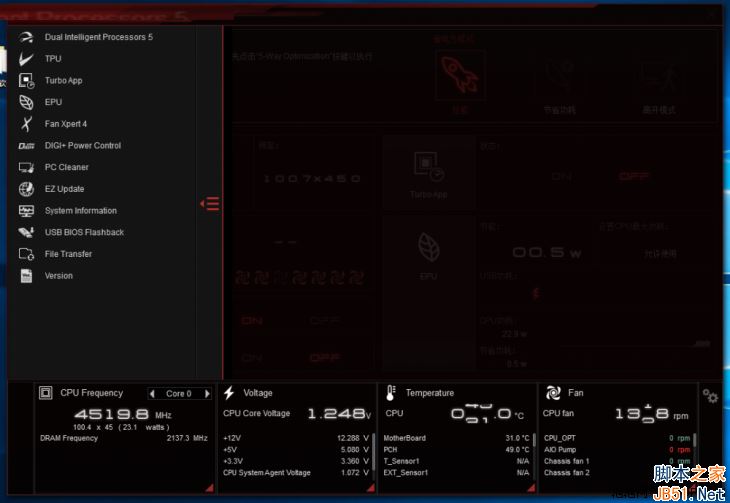Click the +5V 5.080 V row
The height and width of the screenshot is (503, 730).
pyautogui.click(x=296, y=450)
